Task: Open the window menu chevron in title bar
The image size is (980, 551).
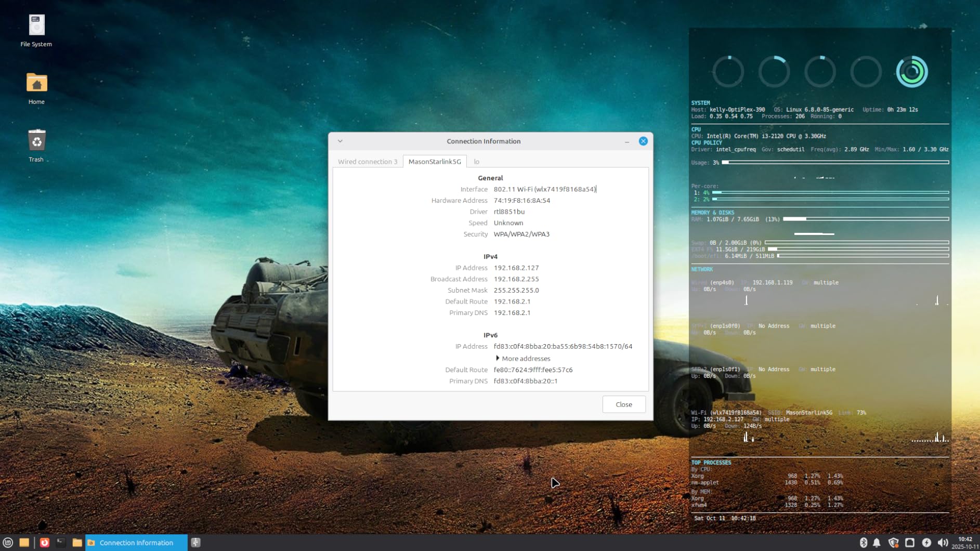Action: [x=340, y=141]
